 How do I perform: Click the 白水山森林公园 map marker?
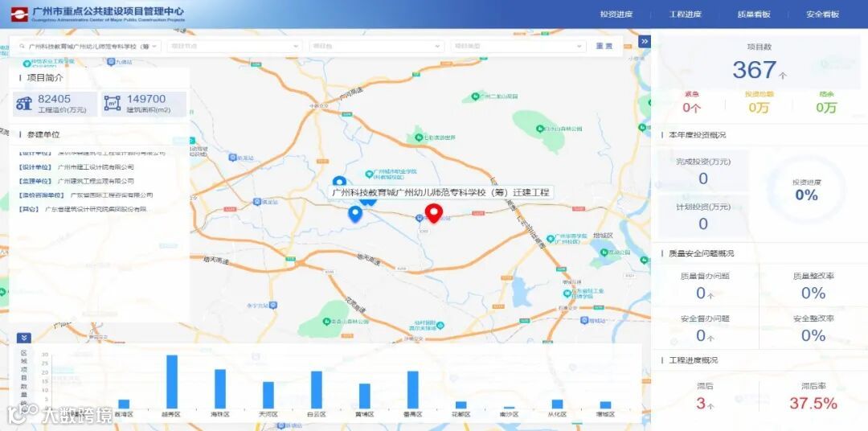tap(540, 129)
